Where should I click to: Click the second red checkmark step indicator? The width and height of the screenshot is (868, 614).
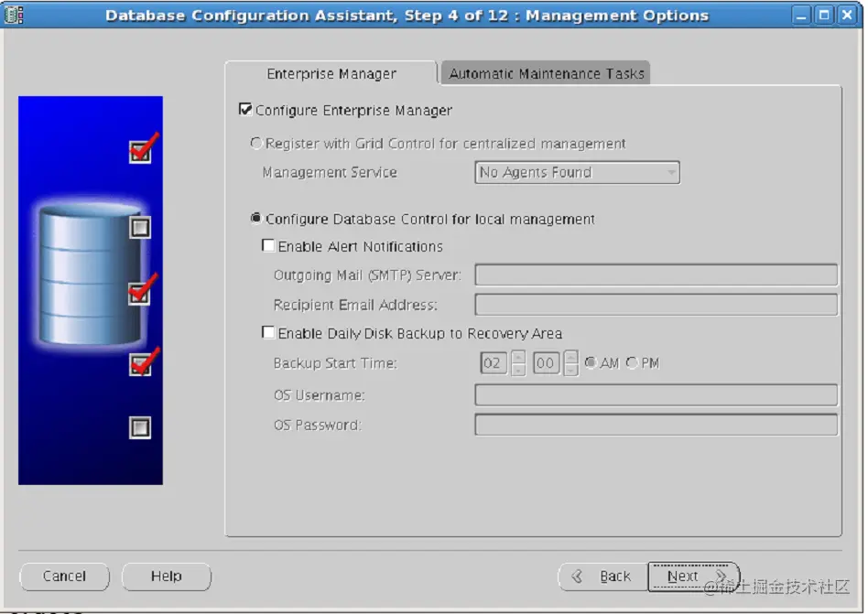(140, 293)
